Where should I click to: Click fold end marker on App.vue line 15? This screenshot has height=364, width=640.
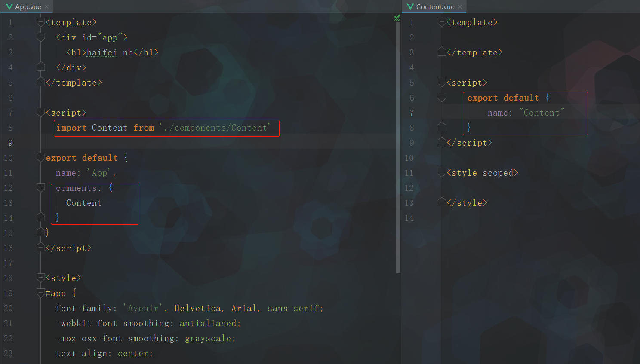(x=41, y=232)
